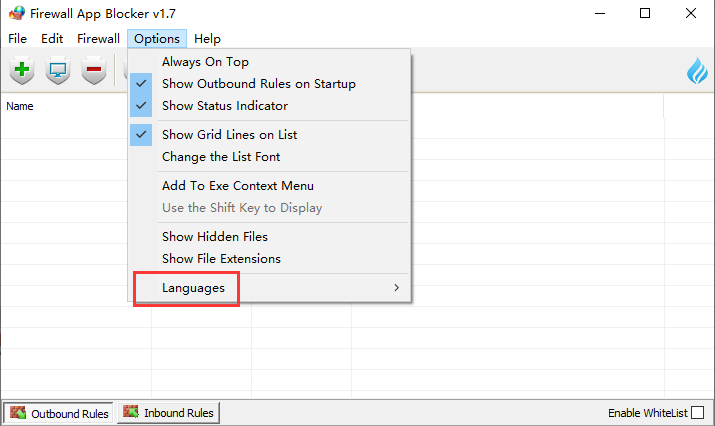This screenshot has height=426, width=715.
Task: Tick the Enable WhiteList checkbox
Action: 697,413
